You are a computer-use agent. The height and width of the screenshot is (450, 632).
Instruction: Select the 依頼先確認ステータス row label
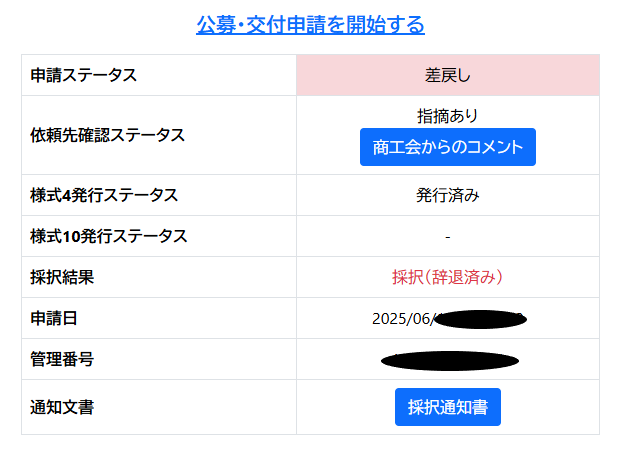pyautogui.click(x=107, y=135)
